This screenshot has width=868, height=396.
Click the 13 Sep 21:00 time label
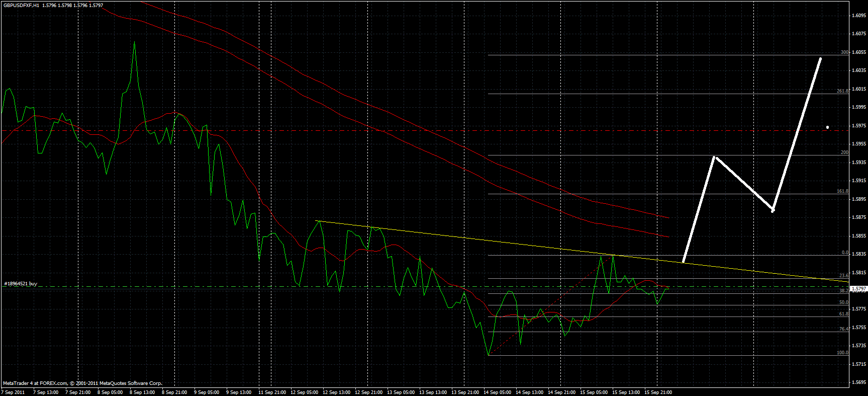[465, 392]
